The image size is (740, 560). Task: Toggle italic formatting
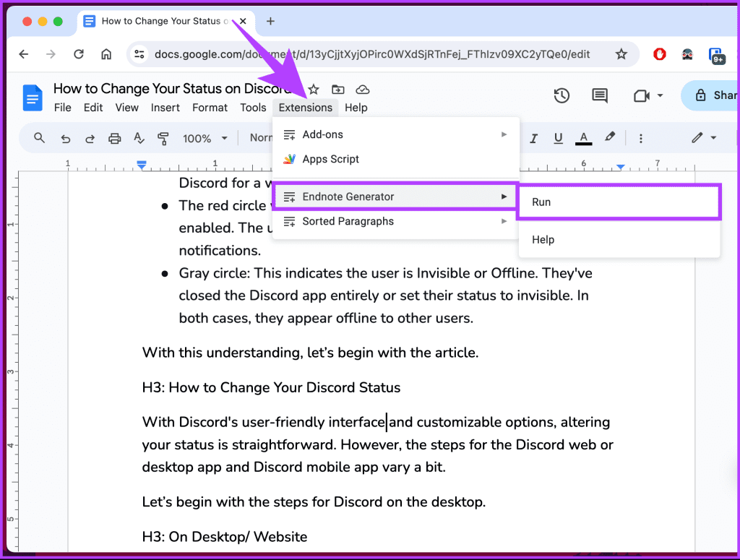click(x=535, y=138)
